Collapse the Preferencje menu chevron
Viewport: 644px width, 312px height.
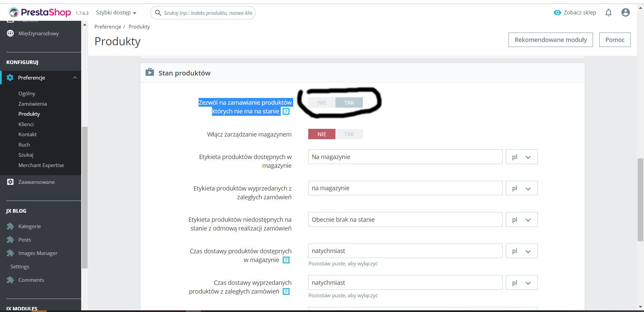coord(75,77)
